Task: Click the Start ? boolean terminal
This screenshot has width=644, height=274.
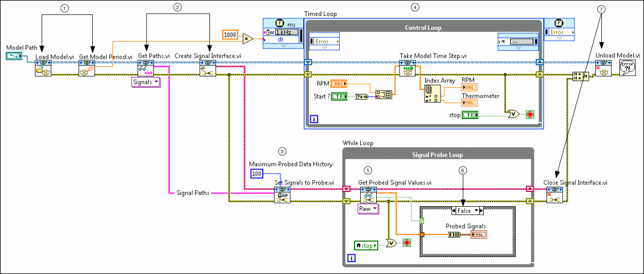Action: [x=340, y=96]
